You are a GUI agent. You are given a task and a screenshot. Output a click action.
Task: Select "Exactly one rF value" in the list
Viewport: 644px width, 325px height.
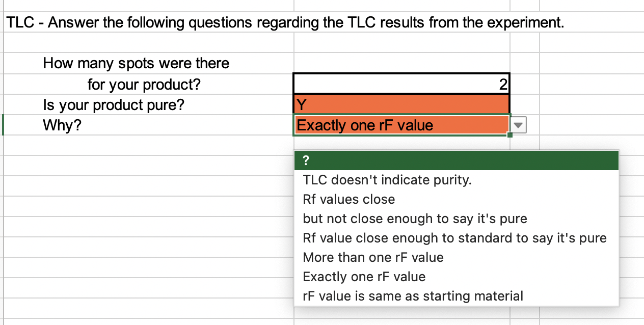364,277
